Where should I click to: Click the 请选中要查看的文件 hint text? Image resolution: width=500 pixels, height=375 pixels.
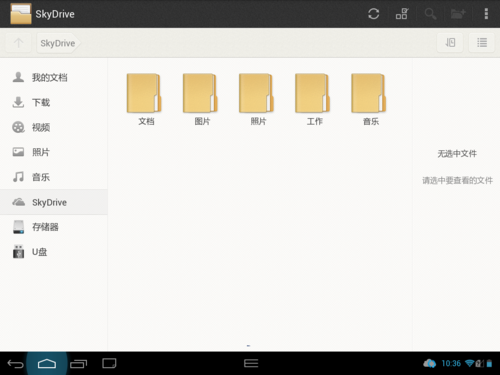point(457,180)
